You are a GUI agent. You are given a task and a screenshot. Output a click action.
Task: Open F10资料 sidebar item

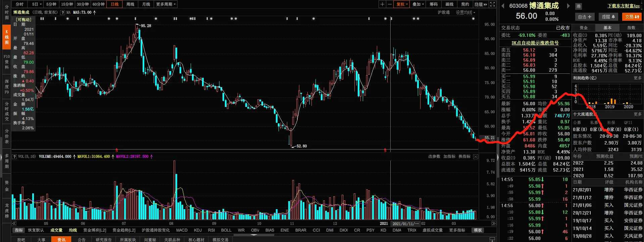point(7,62)
